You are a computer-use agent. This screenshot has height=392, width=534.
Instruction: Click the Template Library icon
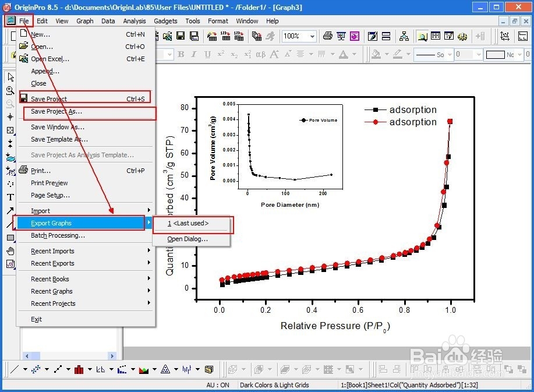pyautogui.click(x=208, y=369)
